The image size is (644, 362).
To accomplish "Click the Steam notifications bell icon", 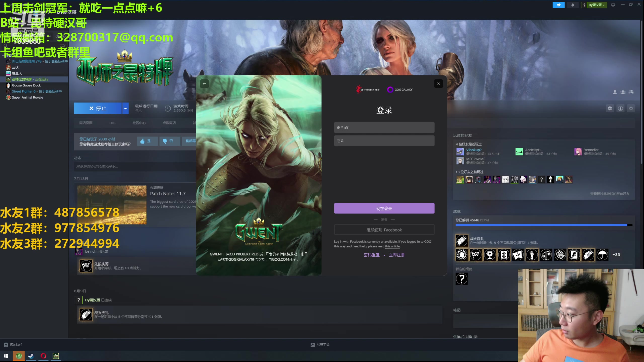I will coord(573,5).
